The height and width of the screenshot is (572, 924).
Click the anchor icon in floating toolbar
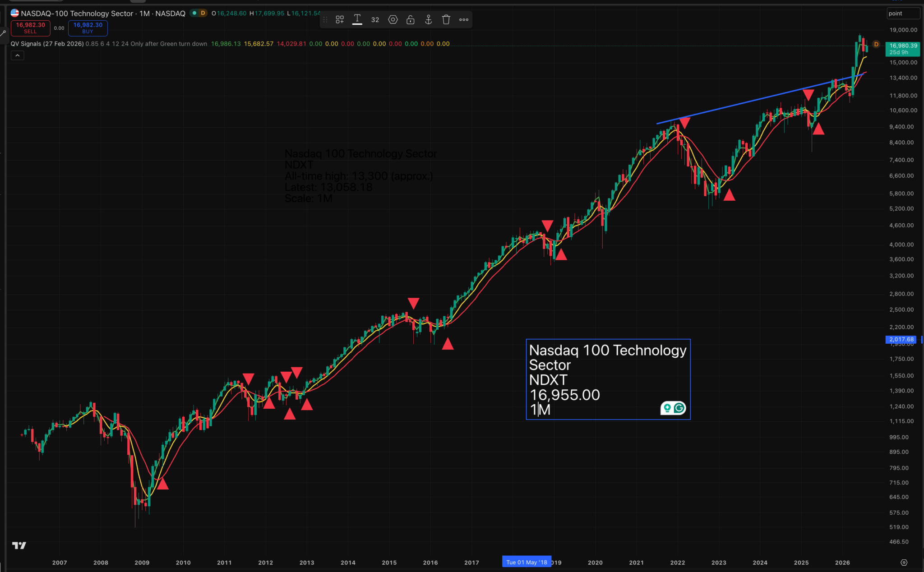[429, 19]
